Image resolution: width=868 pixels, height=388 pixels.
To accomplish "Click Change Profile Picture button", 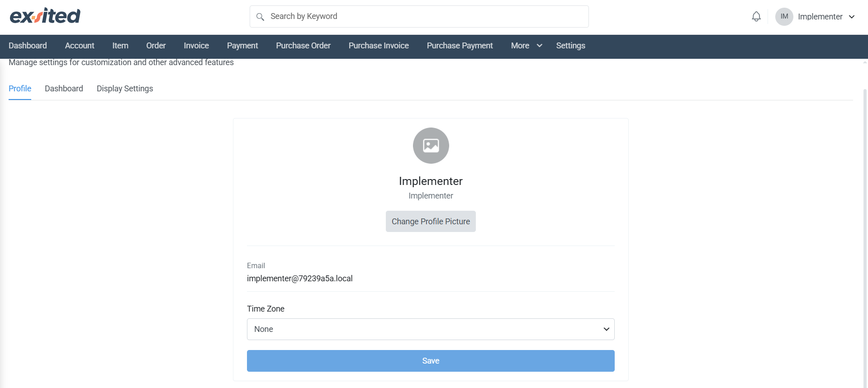I will coord(431,222).
